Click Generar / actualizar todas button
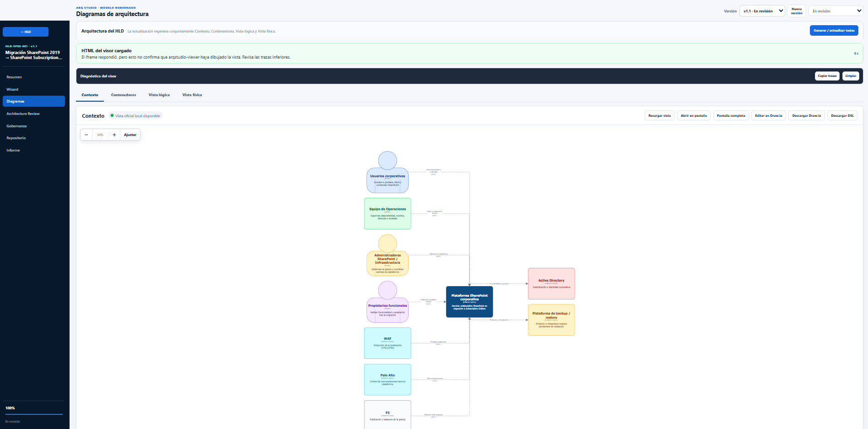This screenshot has width=868, height=429. coord(834,31)
